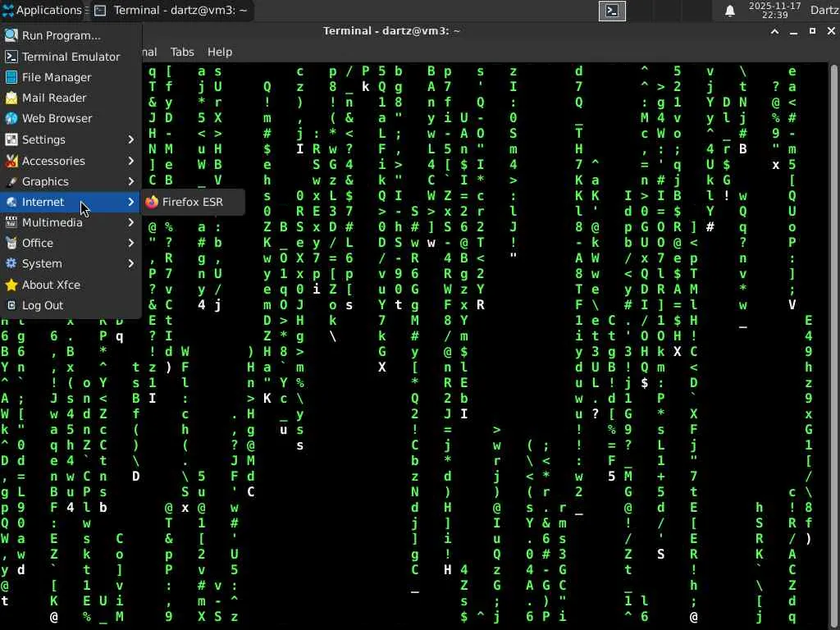Expand the Multimedia submenu arrow
Viewport: 840px width, 630px height.
coord(130,222)
